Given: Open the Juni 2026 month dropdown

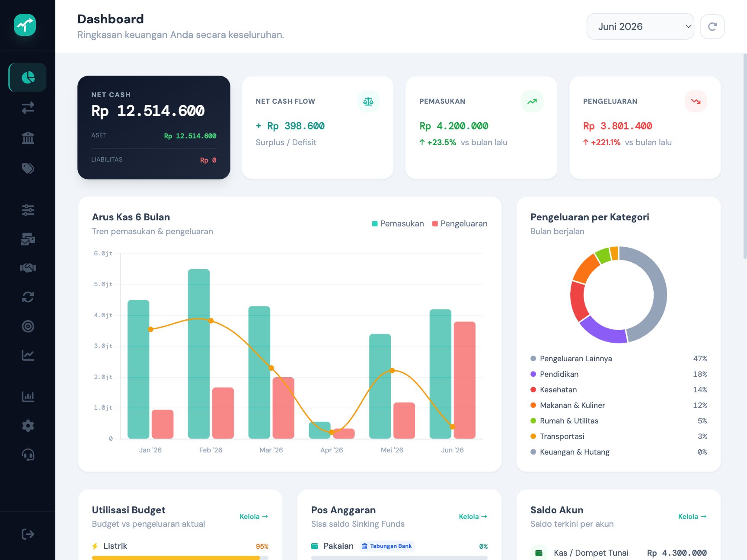Looking at the screenshot, I should pyautogui.click(x=640, y=26).
